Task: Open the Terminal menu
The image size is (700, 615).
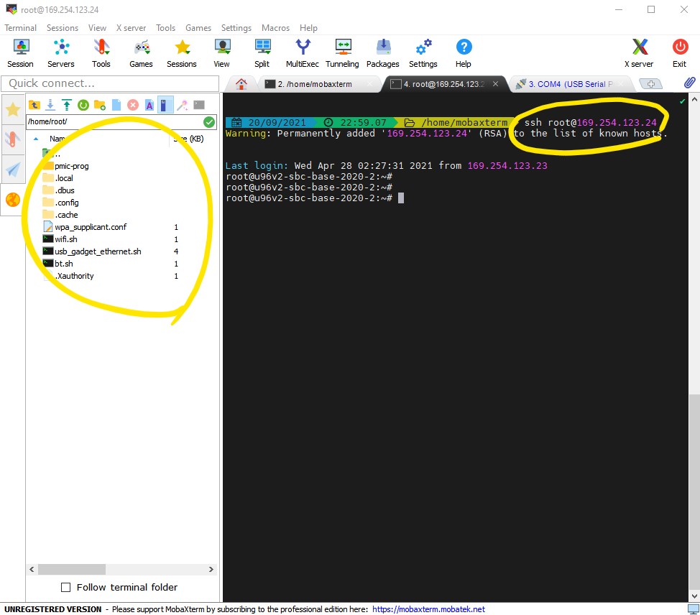Action: [21, 28]
